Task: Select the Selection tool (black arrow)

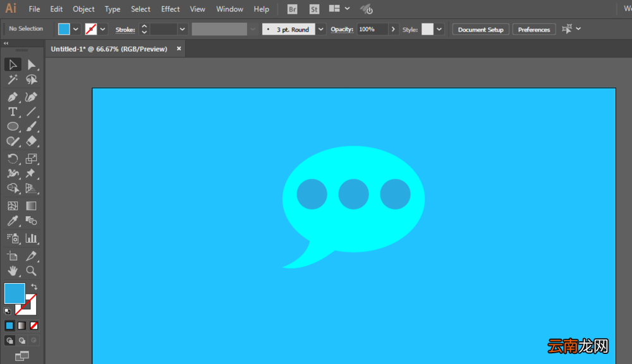Action: coord(13,64)
